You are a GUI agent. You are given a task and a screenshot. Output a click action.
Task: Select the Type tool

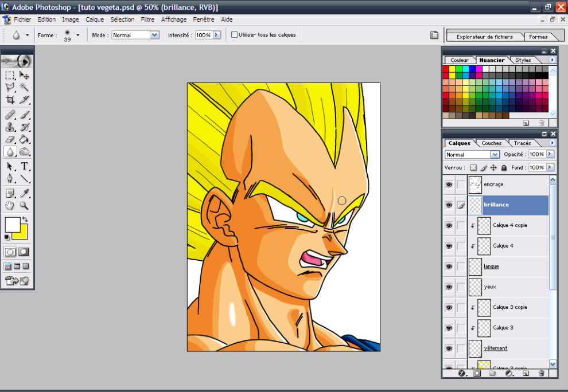(24, 166)
